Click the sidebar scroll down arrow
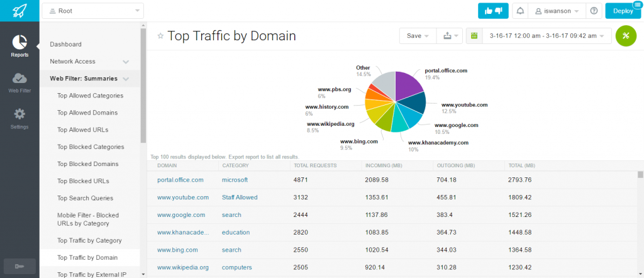644x278 pixels. (143, 274)
